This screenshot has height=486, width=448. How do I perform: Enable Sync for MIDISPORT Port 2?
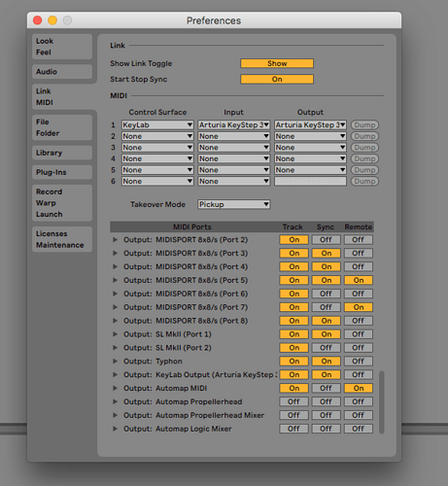click(x=326, y=240)
